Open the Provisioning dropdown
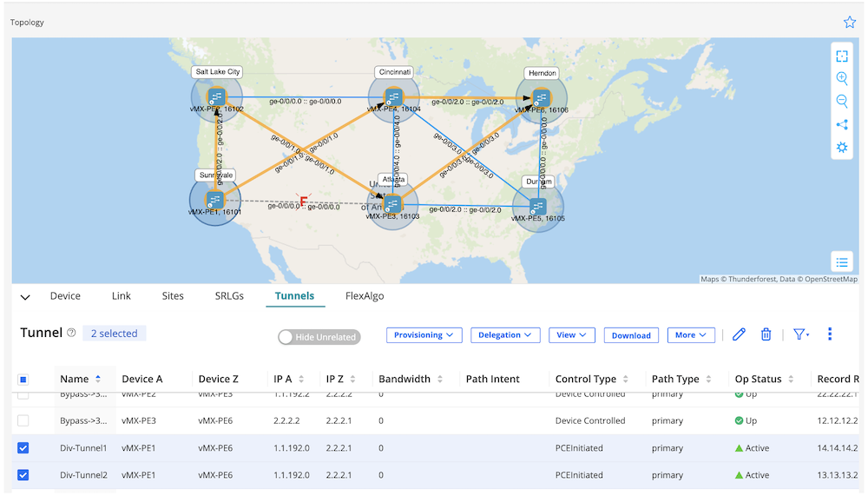The height and width of the screenshot is (496, 868). [x=424, y=335]
